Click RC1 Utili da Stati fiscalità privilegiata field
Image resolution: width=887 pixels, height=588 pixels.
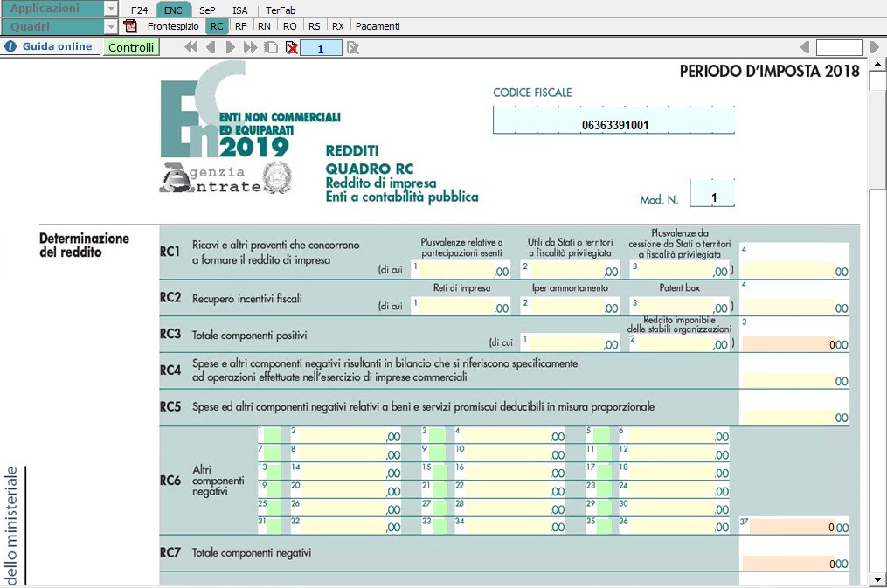tap(570, 270)
